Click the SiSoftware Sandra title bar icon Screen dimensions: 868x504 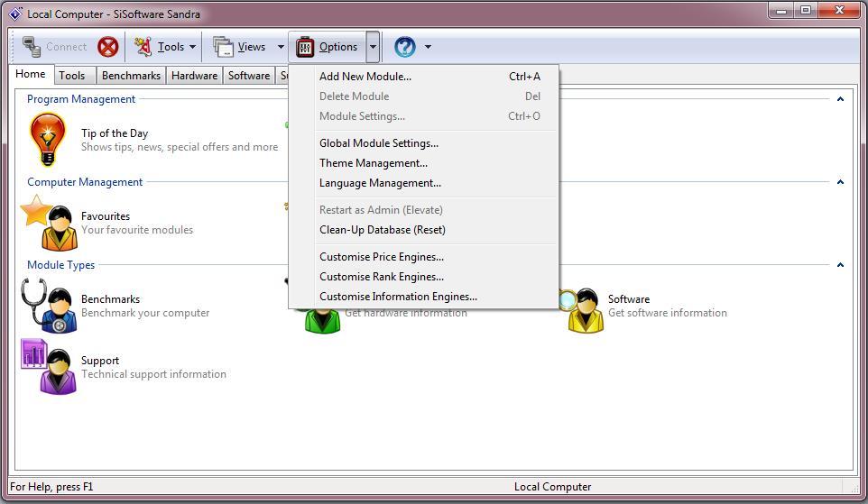(x=15, y=14)
